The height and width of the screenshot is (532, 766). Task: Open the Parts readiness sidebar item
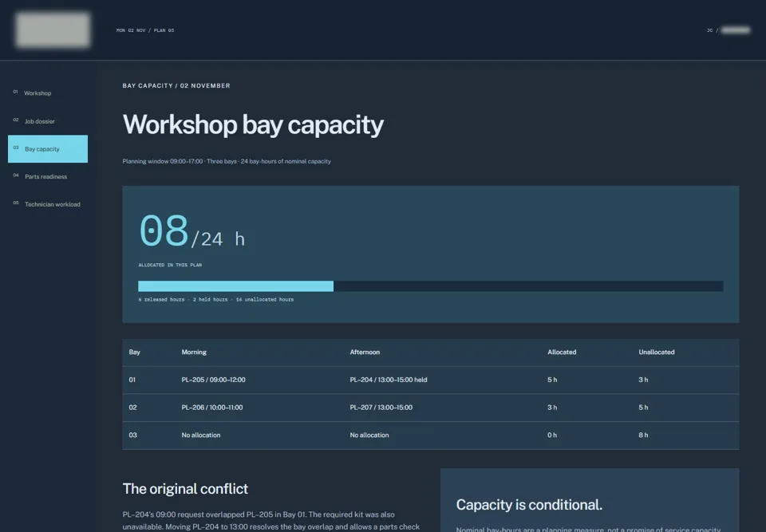coord(48,177)
